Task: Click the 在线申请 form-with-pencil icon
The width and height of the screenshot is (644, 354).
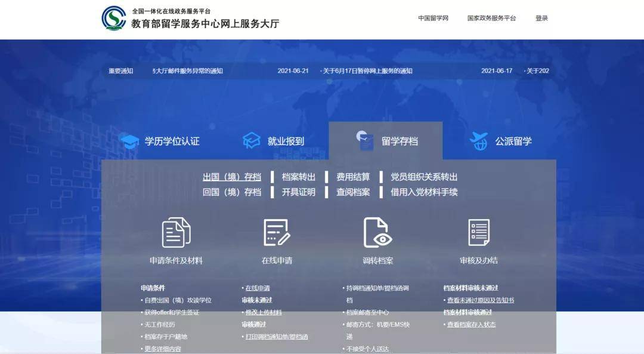Action: [277, 232]
